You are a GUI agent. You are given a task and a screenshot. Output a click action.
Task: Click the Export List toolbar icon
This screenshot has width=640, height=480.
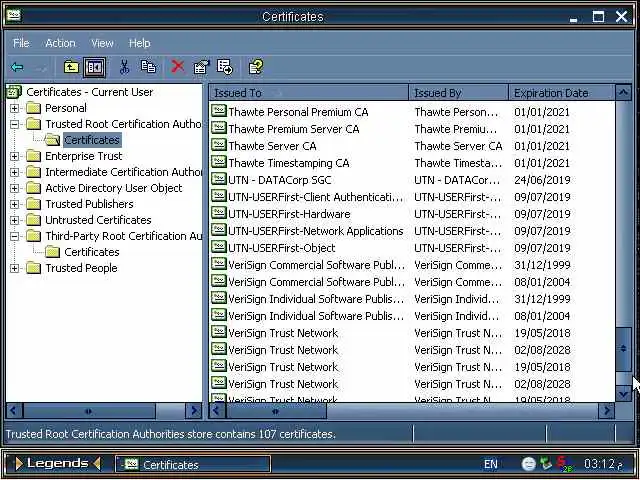tap(225, 67)
